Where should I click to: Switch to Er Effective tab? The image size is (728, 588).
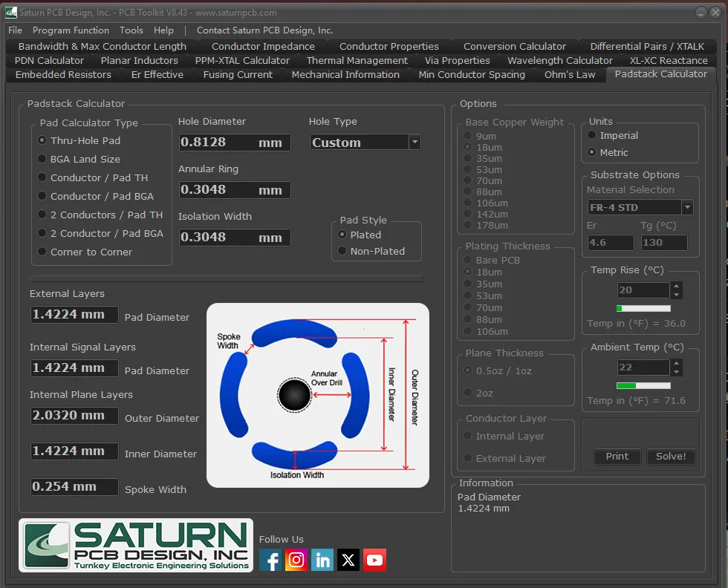157,74
